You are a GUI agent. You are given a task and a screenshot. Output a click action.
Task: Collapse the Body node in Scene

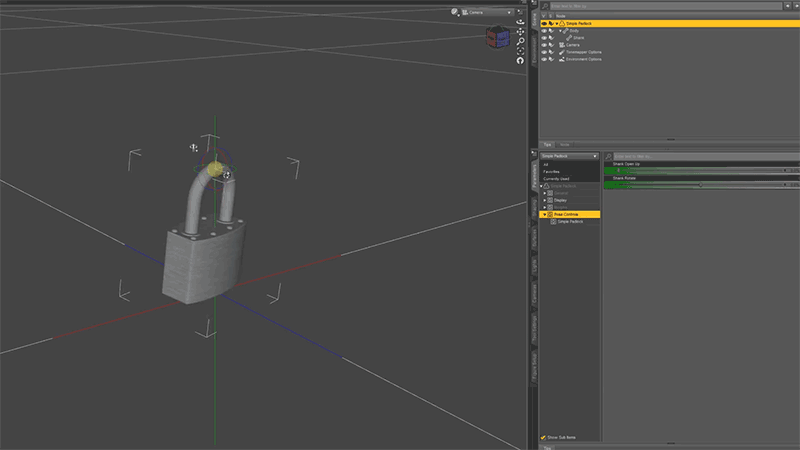(560, 31)
